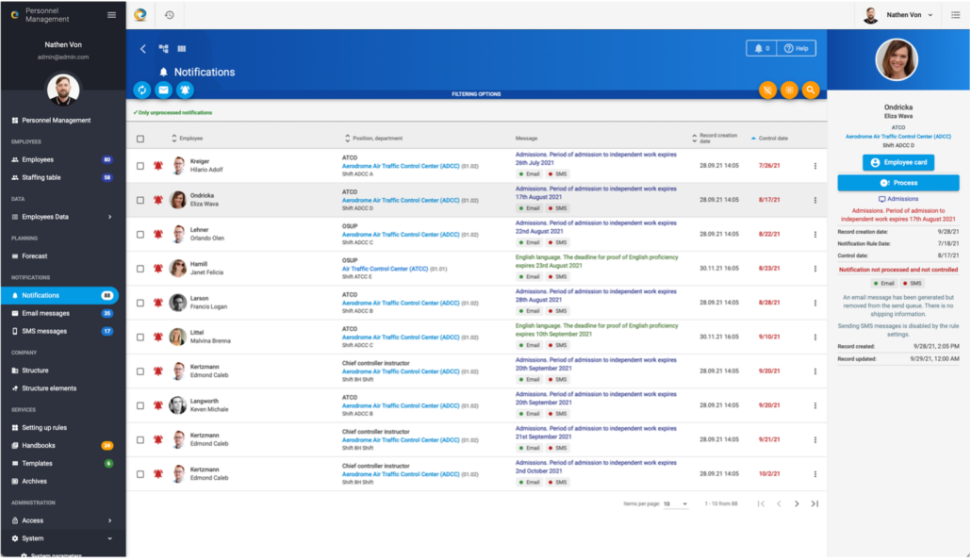Click the hierarchy structure icon in header
The width and height of the screenshot is (971, 560).
coord(163,48)
